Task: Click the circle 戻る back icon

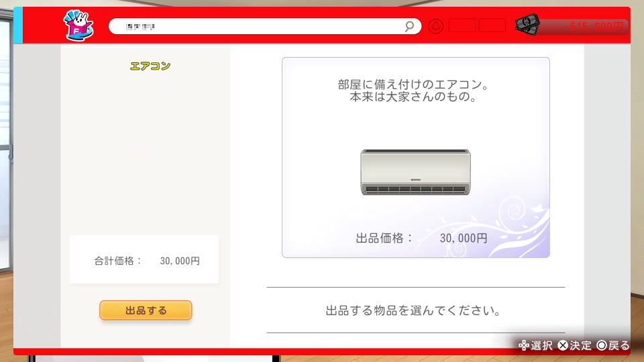Action: (x=602, y=346)
